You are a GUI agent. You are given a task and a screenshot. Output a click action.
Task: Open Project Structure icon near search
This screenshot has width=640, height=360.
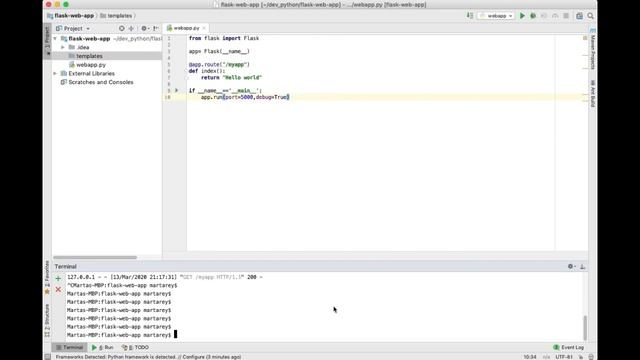click(x=580, y=16)
